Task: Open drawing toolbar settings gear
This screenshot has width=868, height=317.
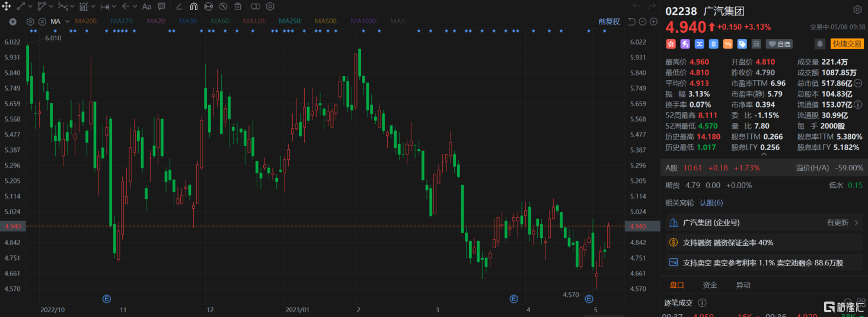Action: (x=270, y=7)
